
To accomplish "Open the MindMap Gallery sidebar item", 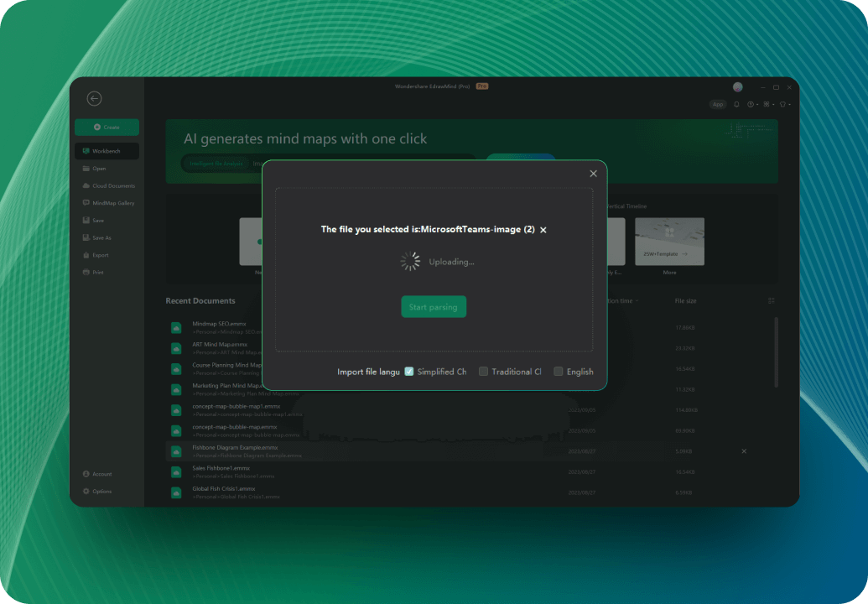I will coord(108,203).
